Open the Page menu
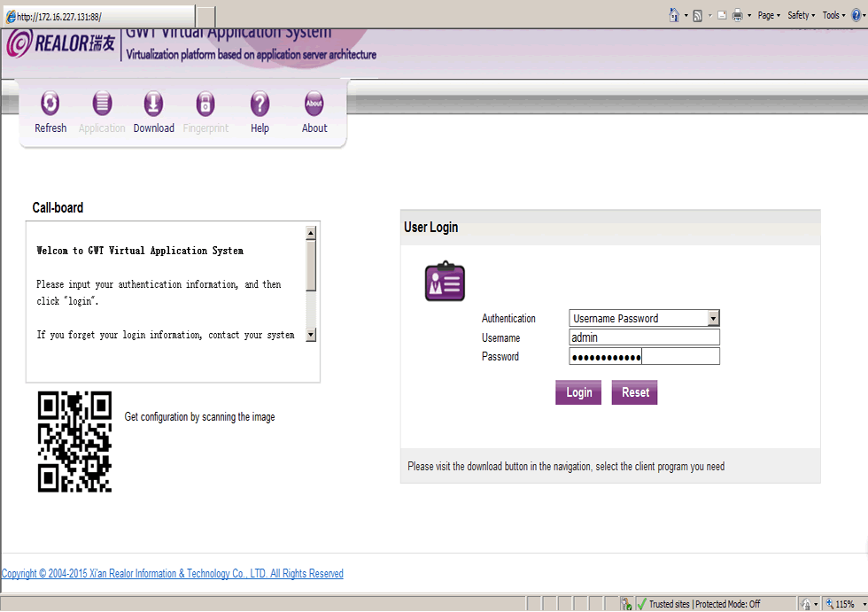Image resolution: width=868 pixels, height=612 pixels. click(768, 15)
